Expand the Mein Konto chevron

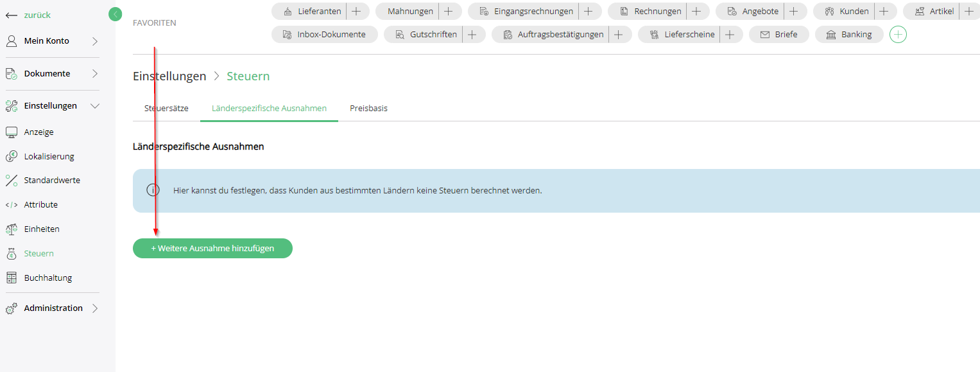(x=95, y=41)
